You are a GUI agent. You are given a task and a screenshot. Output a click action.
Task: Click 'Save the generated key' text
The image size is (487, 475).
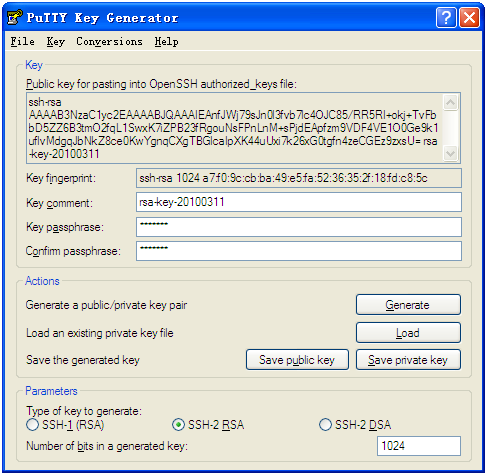[83, 360]
